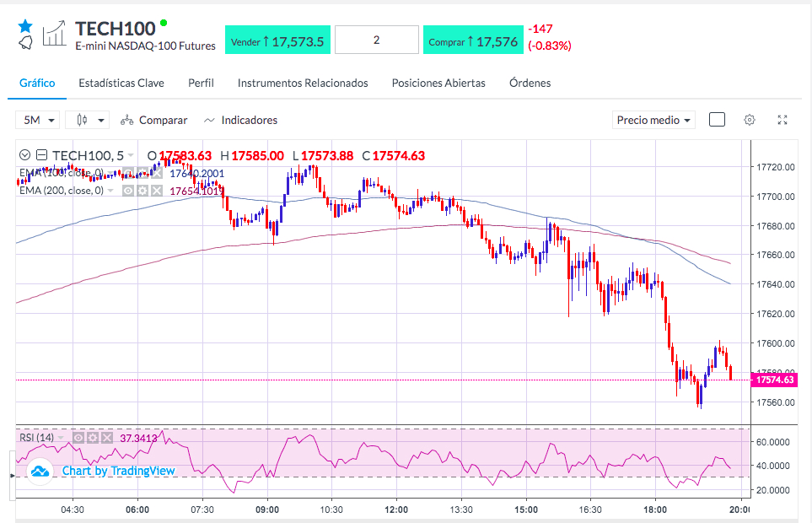The width and height of the screenshot is (812, 523).
Task: Click the RSI value 37.3413
Action: (x=139, y=438)
